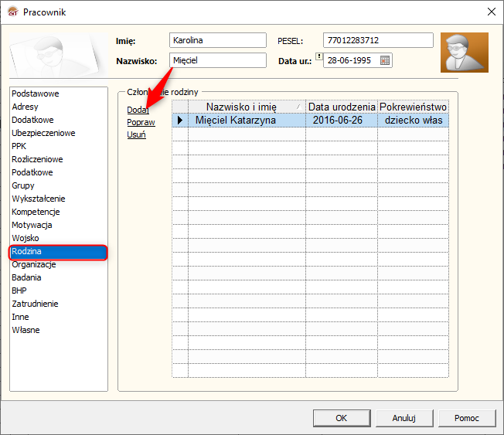504x435 pixels.
Task: Click the Usuń link
Action: 136,134
